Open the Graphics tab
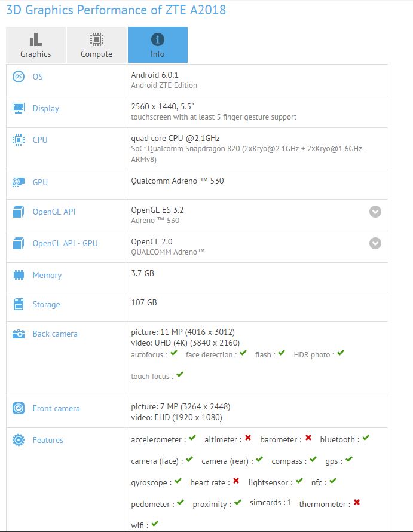 (x=36, y=45)
